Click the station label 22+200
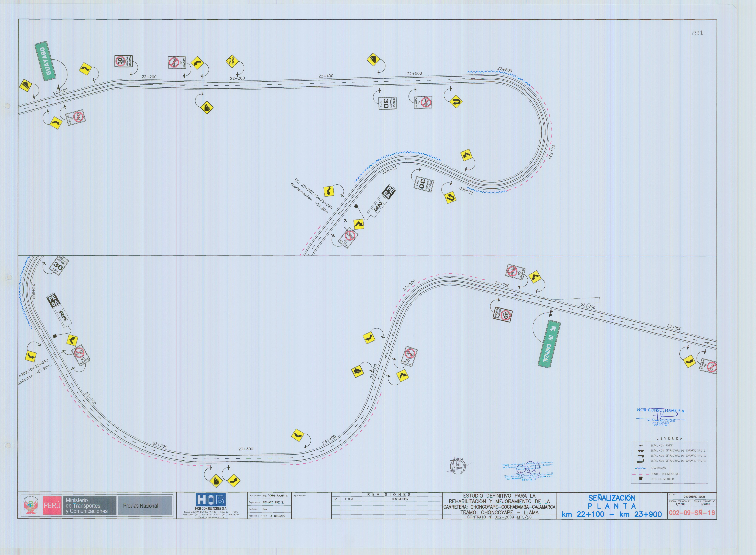The width and height of the screenshot is (756, 555). [149, 77]
